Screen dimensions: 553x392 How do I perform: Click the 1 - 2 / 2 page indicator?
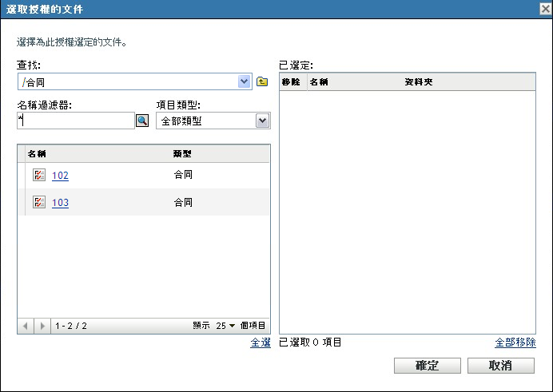71,326
